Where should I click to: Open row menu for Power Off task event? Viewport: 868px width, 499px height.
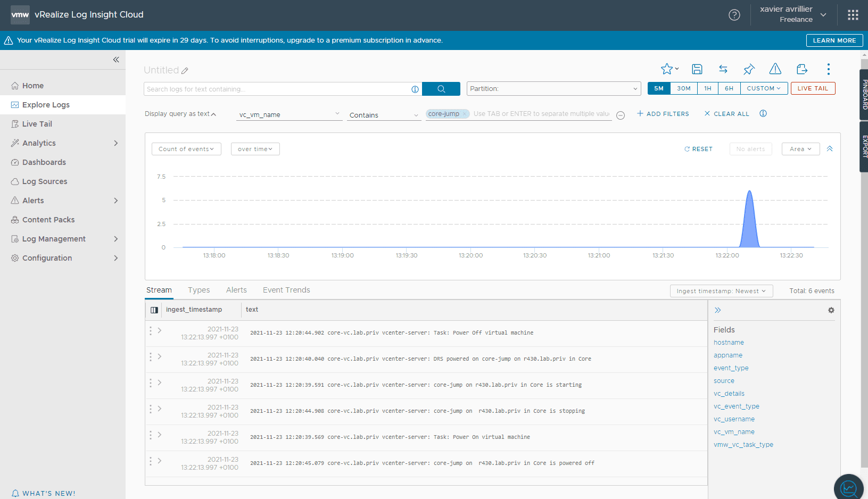point(151,331)
